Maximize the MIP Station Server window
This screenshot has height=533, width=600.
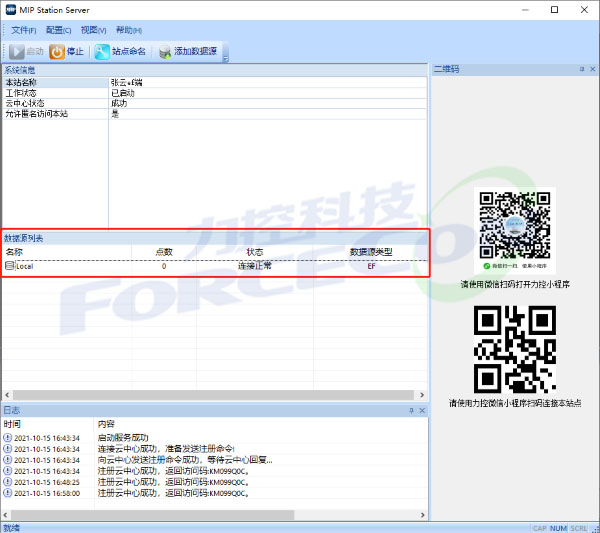coord(554,10)
